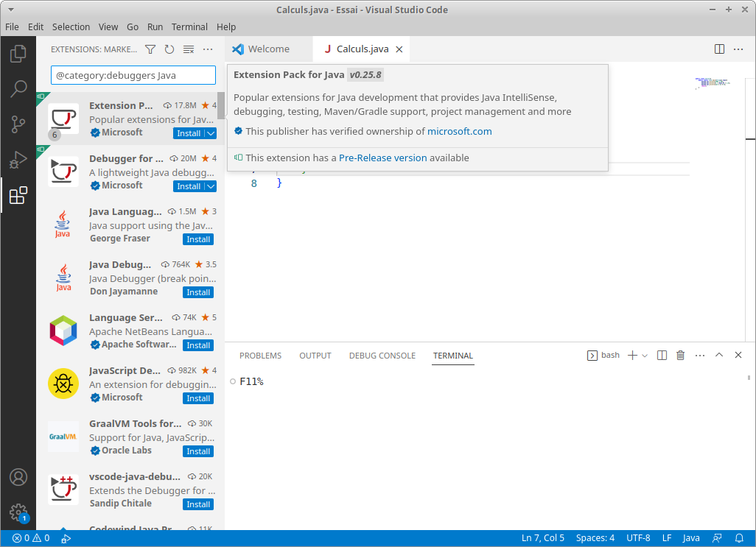Install Oracle Labs GraalVM Tools
The image size is (756, 547).
tap(198, 451)
